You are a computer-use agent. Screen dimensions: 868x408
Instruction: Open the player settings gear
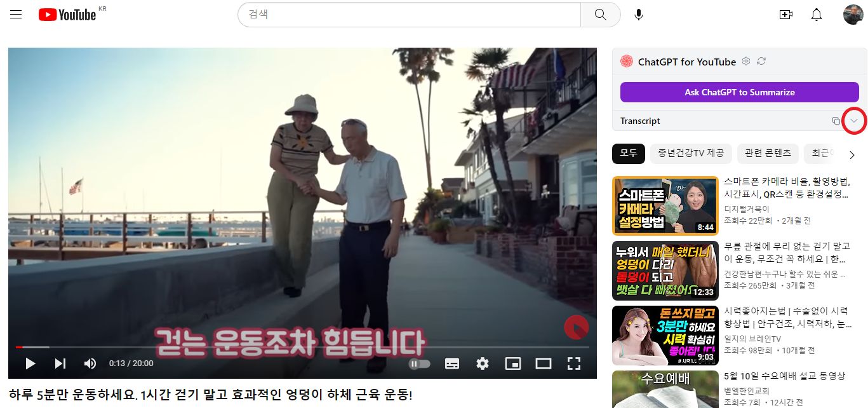[483, 363]
